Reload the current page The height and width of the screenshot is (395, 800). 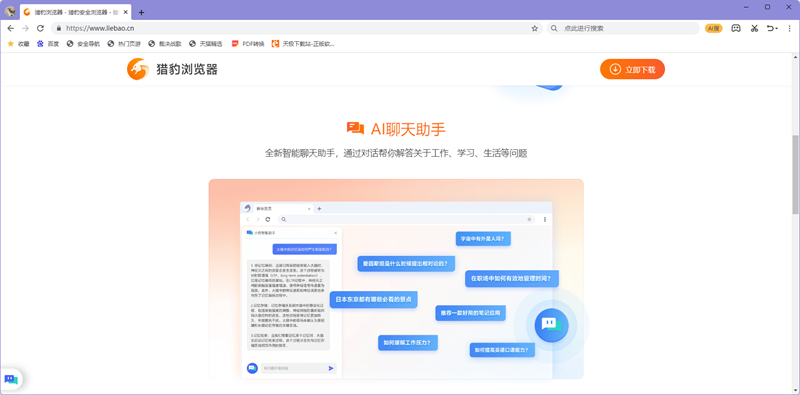(40, 29)
